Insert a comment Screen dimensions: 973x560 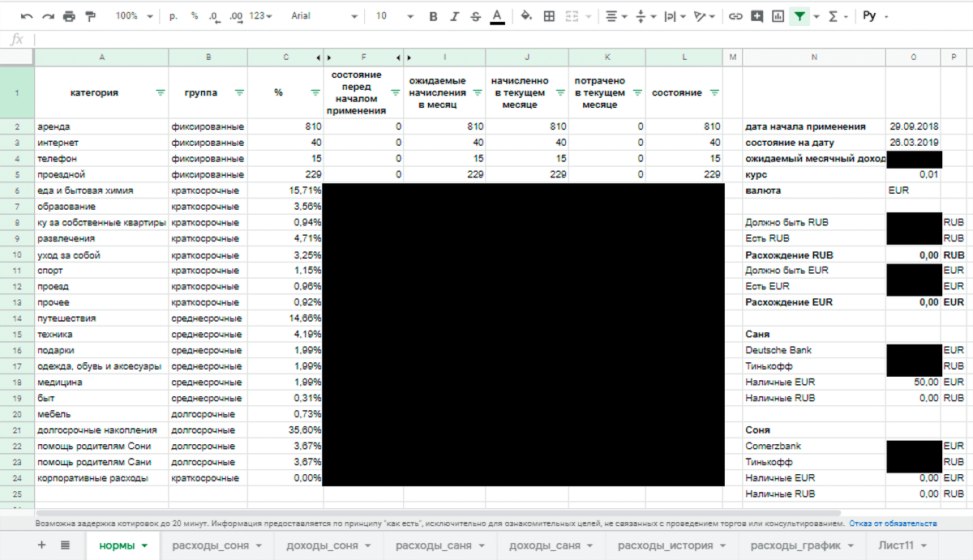(x=757, y=16)
